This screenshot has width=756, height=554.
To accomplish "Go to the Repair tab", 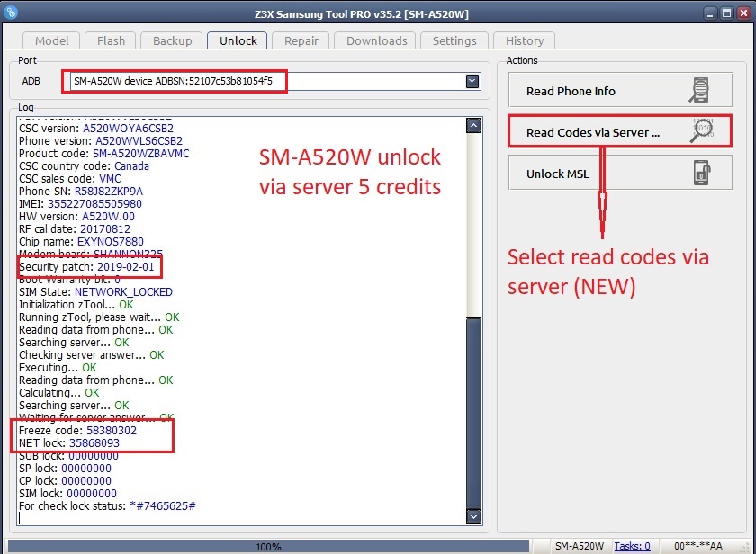I will coord(301,40).
